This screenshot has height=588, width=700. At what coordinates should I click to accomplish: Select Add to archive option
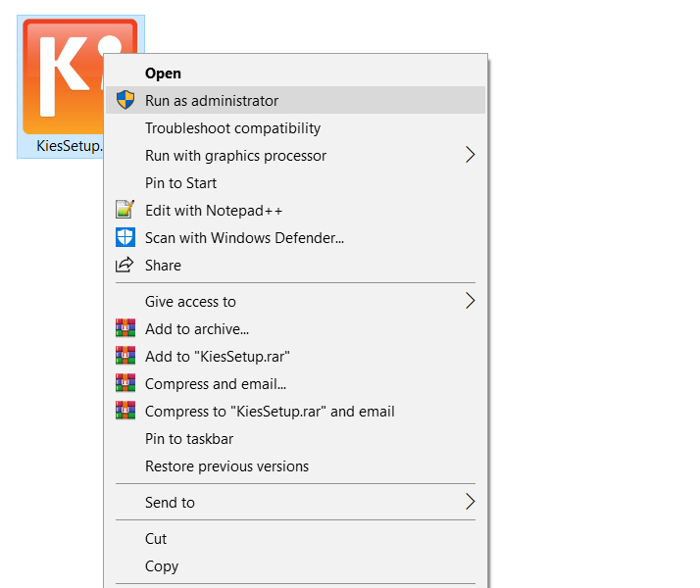coord(295,329)
